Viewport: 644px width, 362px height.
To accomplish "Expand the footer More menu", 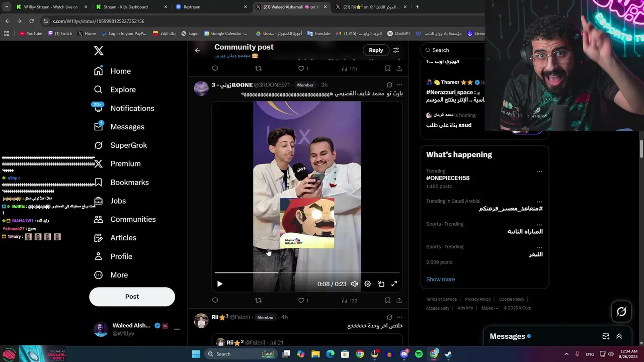I will pos(490,308).
